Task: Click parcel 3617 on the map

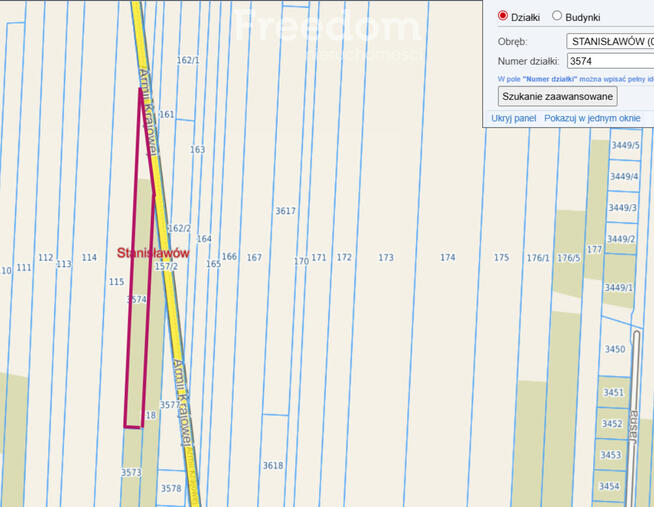Action: coord(285,211)
